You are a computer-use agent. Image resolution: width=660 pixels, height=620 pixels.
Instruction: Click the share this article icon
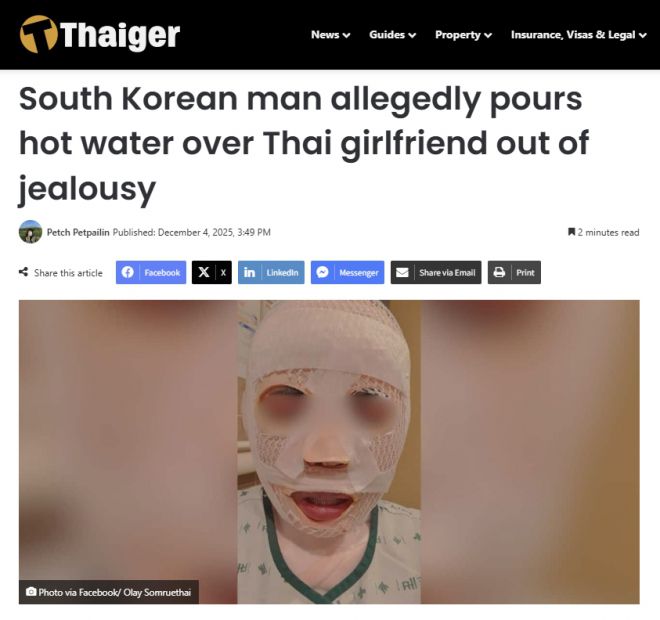24,272
